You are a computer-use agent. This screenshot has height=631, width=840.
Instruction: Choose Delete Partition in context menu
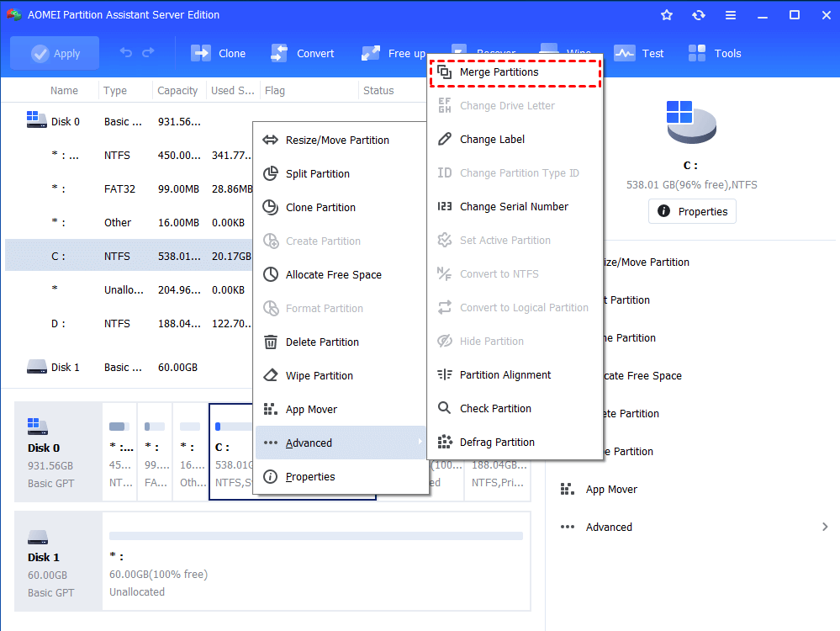341,342
